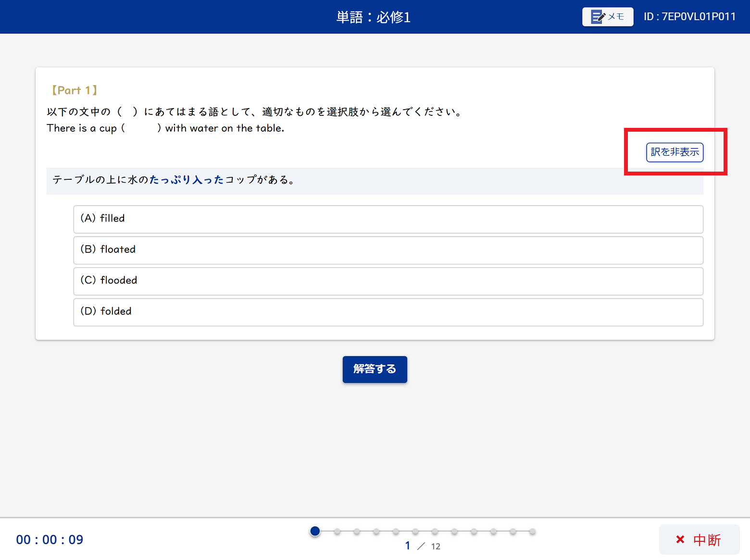The width and height of the screenshot is (750, 560).
Task: Toggle the 訳を非表示 translation button
Action: pyautogui.click(x=674, y=152)
